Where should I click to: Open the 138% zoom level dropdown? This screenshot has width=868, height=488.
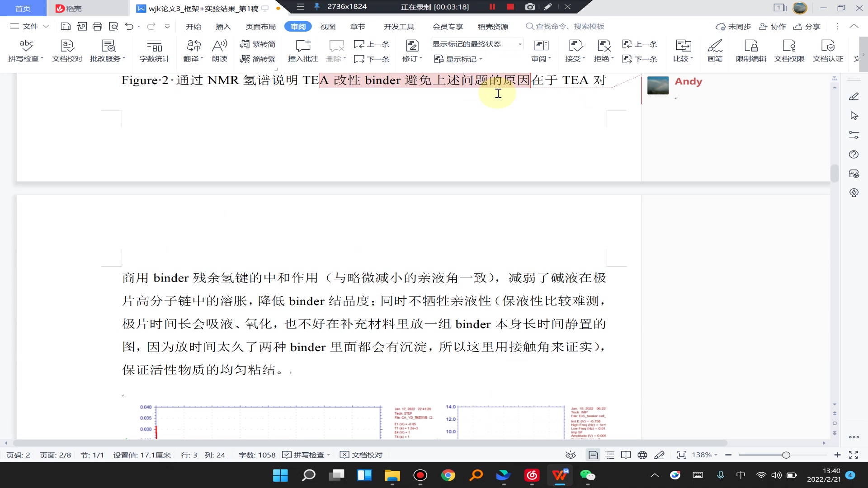[x=704, y=455]
